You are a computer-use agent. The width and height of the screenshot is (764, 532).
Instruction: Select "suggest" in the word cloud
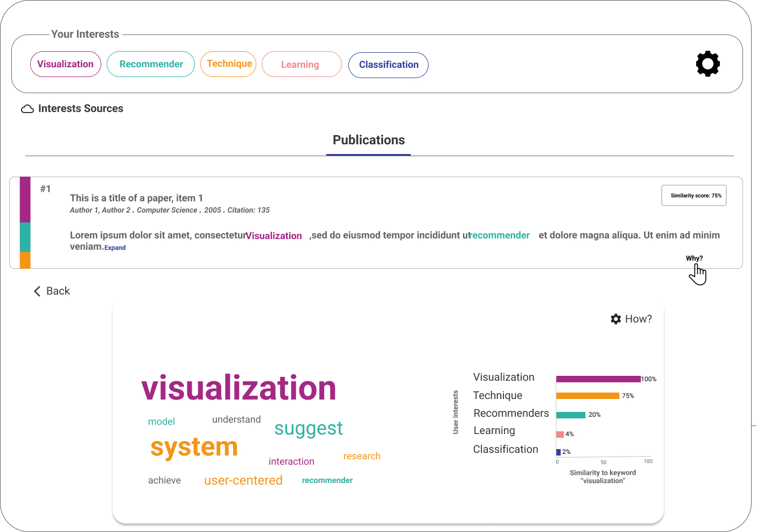click(x=308, y=429)
